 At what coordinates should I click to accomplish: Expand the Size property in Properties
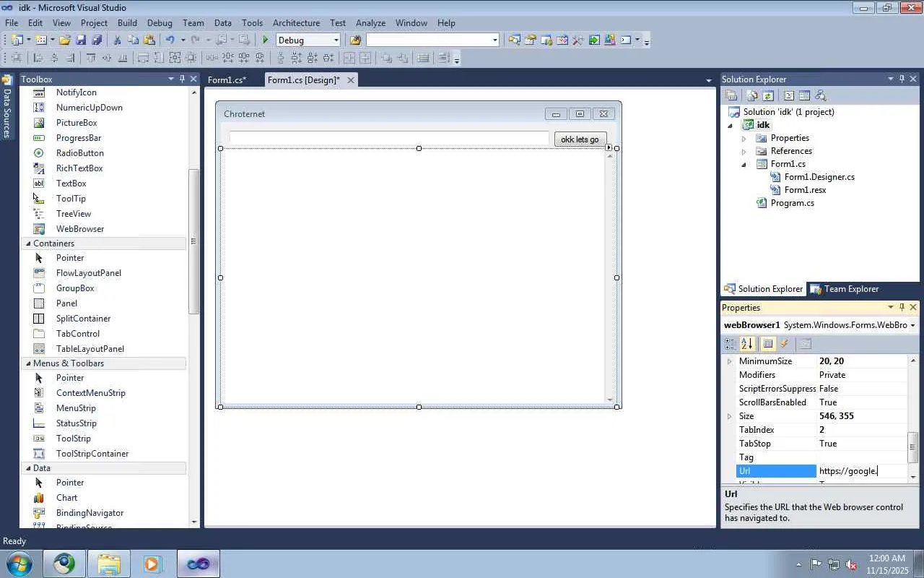729,416
